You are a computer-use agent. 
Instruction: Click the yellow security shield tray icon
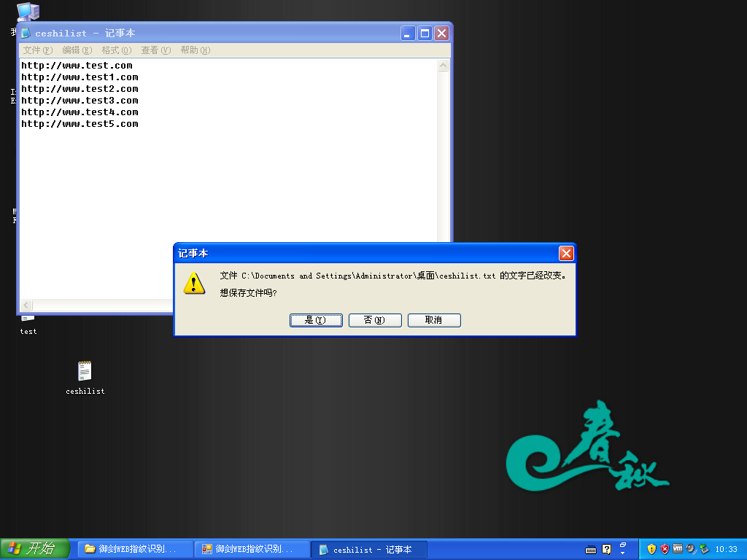(x=651, y=549)
